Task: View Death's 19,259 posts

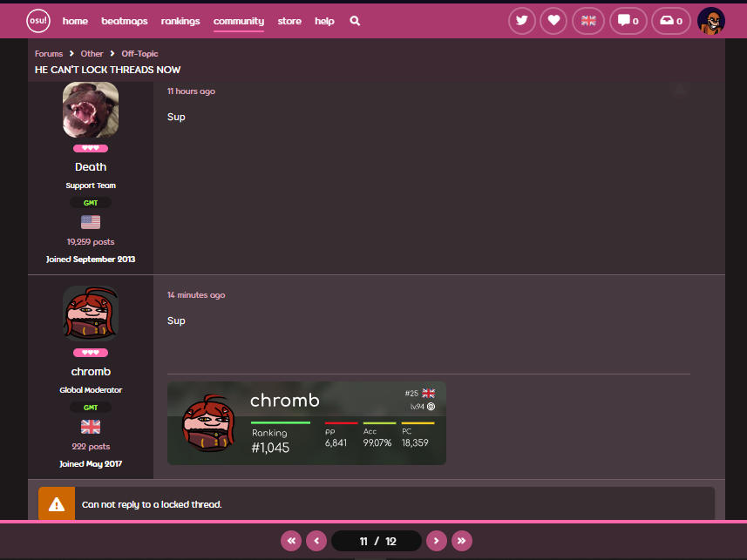Action: coord(91,242)
